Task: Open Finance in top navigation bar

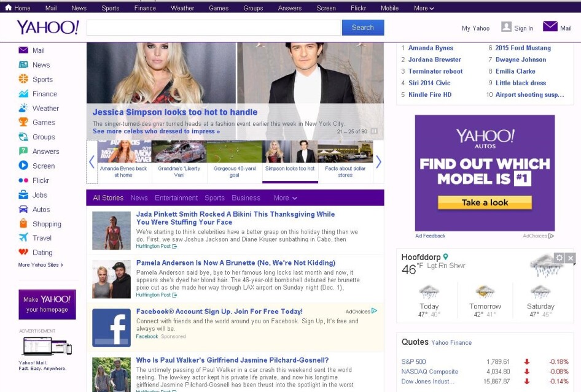Action: [x=145, y=8]
